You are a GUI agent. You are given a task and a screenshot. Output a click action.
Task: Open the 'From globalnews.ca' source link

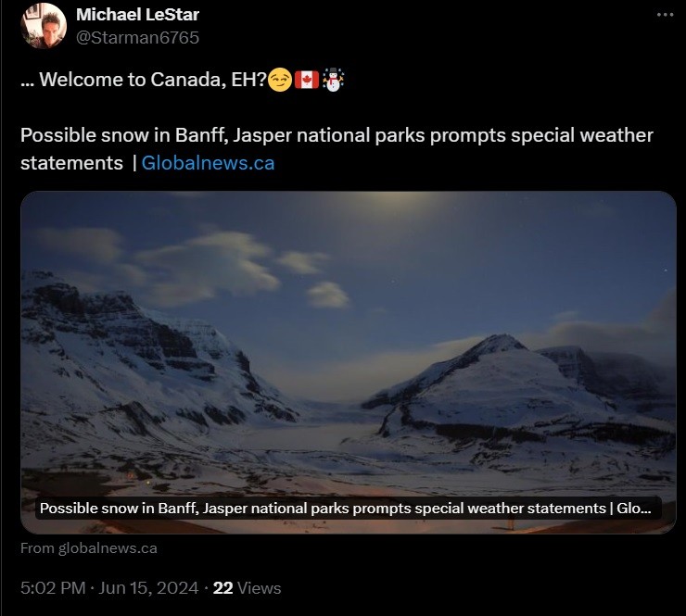[x=88, y=548]
